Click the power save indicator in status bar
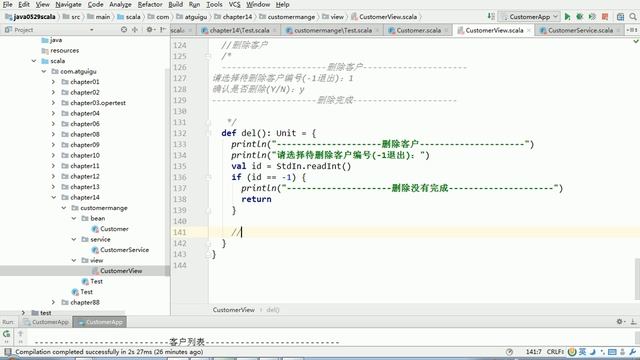The image size is (640, 360). pyautogui.click(x=509, y=352)
